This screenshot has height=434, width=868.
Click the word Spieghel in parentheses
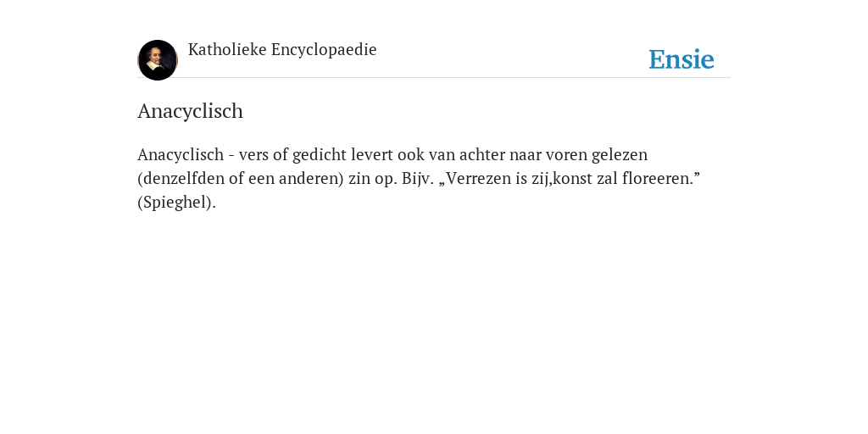176,203
